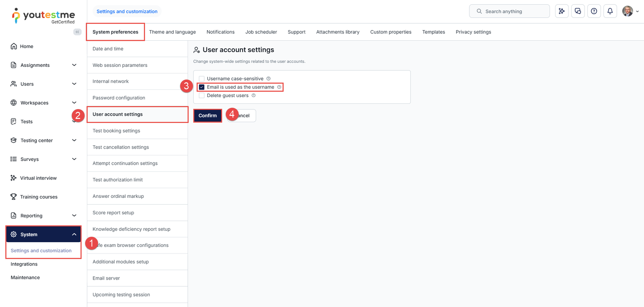Uncheck Email is used as the username
644x307 pixels.
(x=202, y=87)
